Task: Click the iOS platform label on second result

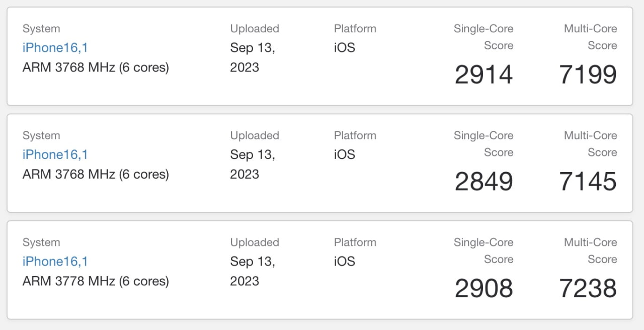Action: [344, 154]
